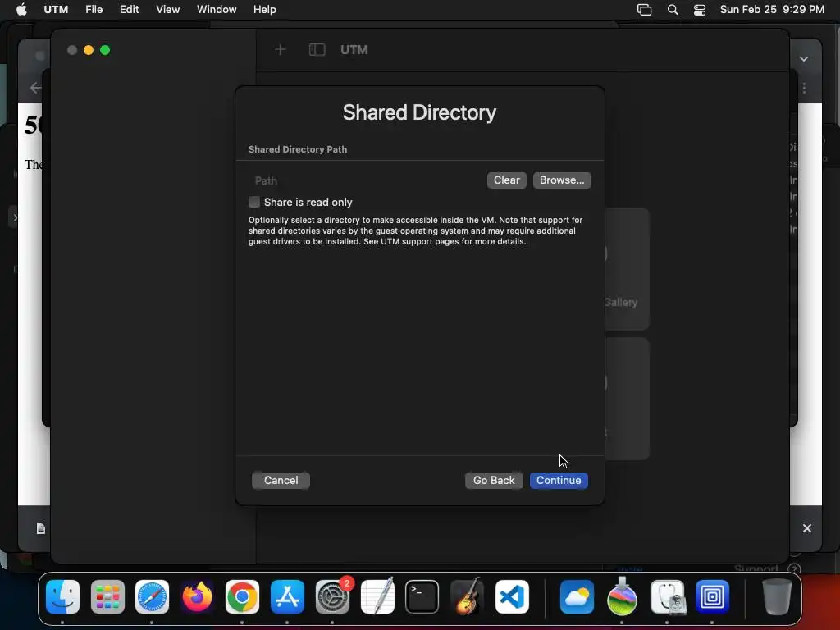
Task: Open Google Chrome from the dock
Action: (x=242, y=596)
